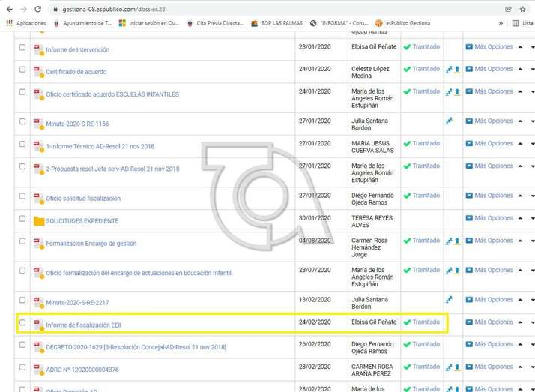Open Más Opciones for SOLICITUDES EXPEDIENTE row

[489, 219]
